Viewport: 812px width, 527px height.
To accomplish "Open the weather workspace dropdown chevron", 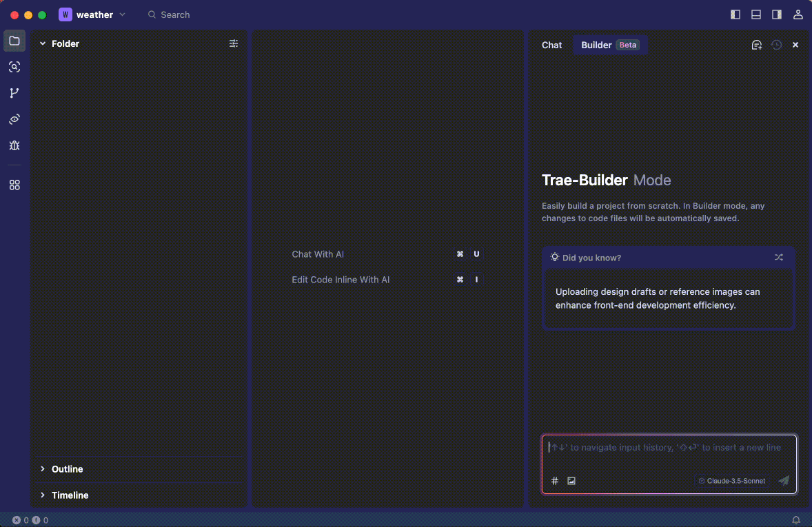I will (x=122, y=14).
